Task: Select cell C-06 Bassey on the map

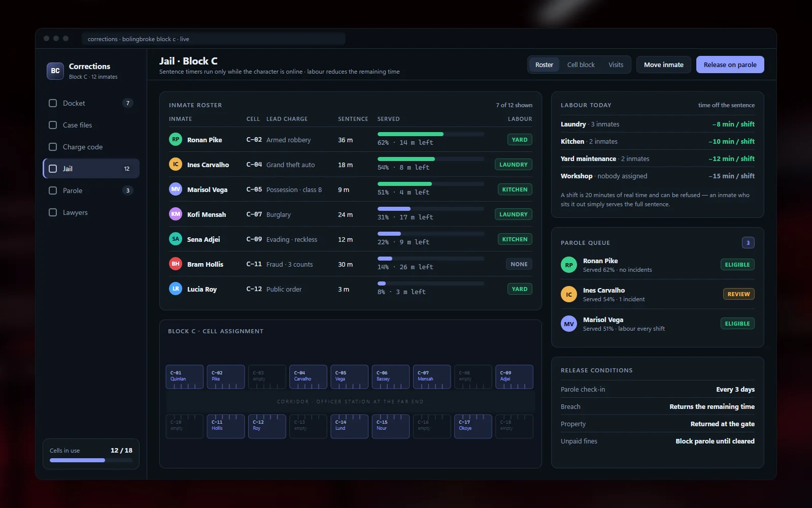Action: tap(391, 377)
